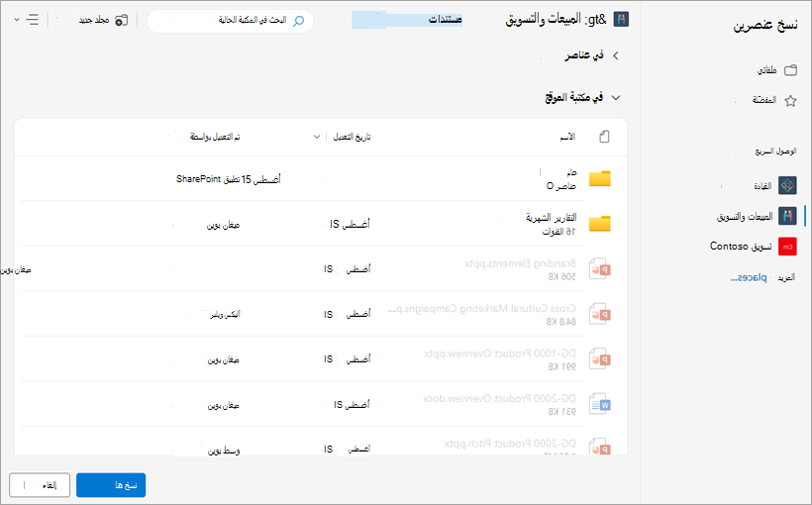Select the Branding Elements.pptx file name
Viewport: 812px width, 505px height.
(520, 263)
